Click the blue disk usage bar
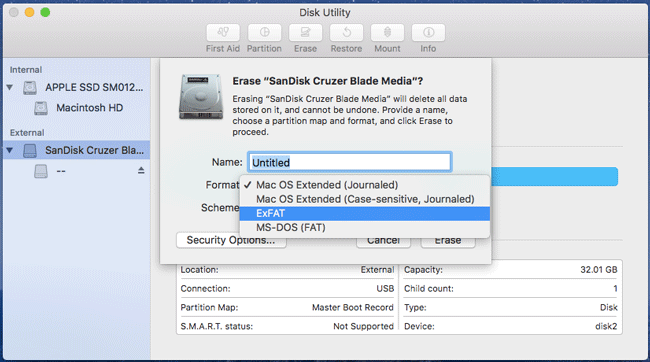This screenshot has height=362, width=650. 554,177
